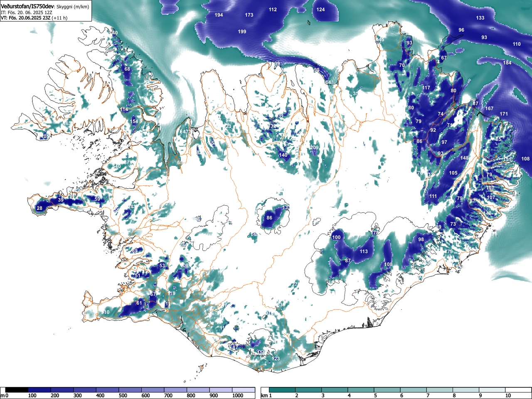Click the visibility value 167 on the east coast
Viewport: 532px width, 399px height.
pyautogui.click(x=489, y=108)
